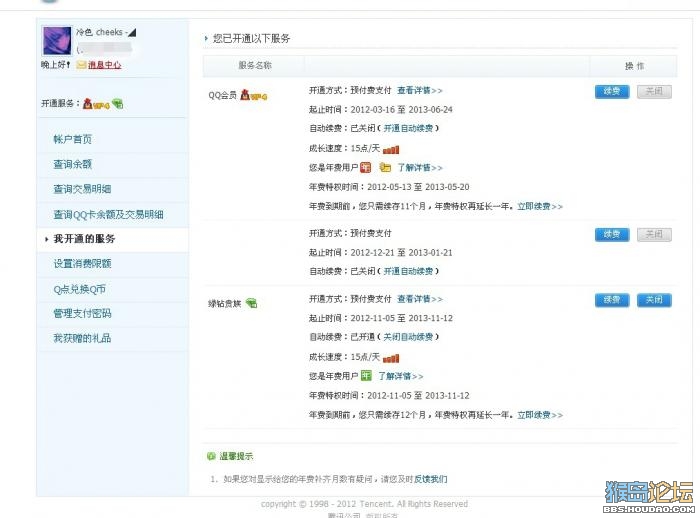This screenshot has width=700, height=518.
Task: Click 立即续费 link in 绿钻贵族 annual notice
Action: [540, 415]
